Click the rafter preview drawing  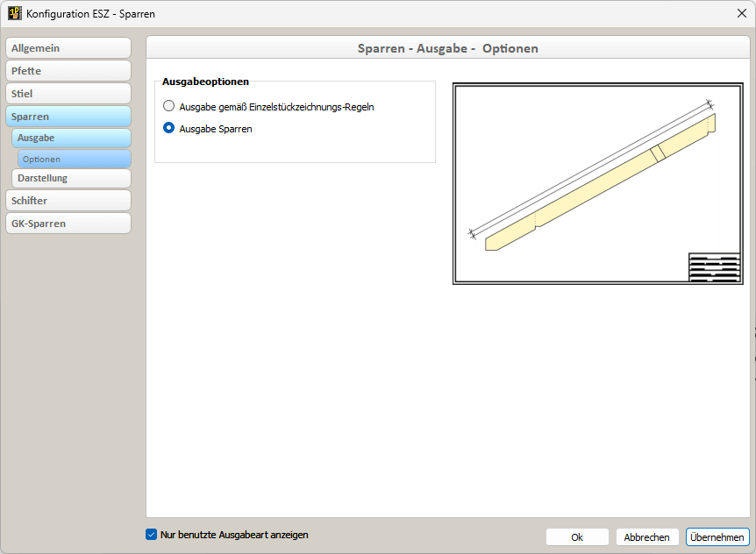click(598, 183)
